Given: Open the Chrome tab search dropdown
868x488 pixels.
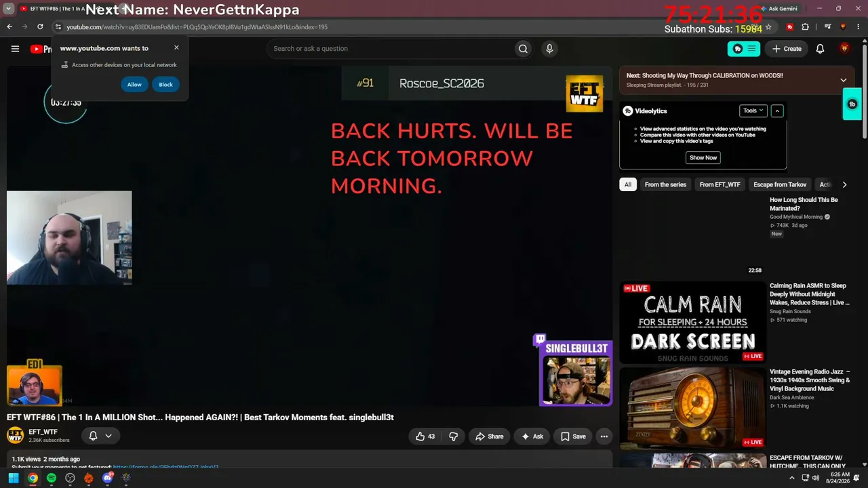Looking at the screenshot, I should (x=9, y=9).
